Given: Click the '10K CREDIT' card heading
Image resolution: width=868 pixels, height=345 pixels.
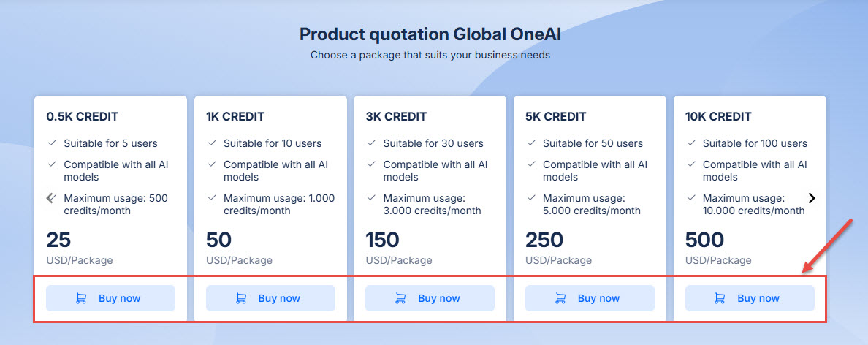Looking at the screenshot, I should [x=718, y=116].
